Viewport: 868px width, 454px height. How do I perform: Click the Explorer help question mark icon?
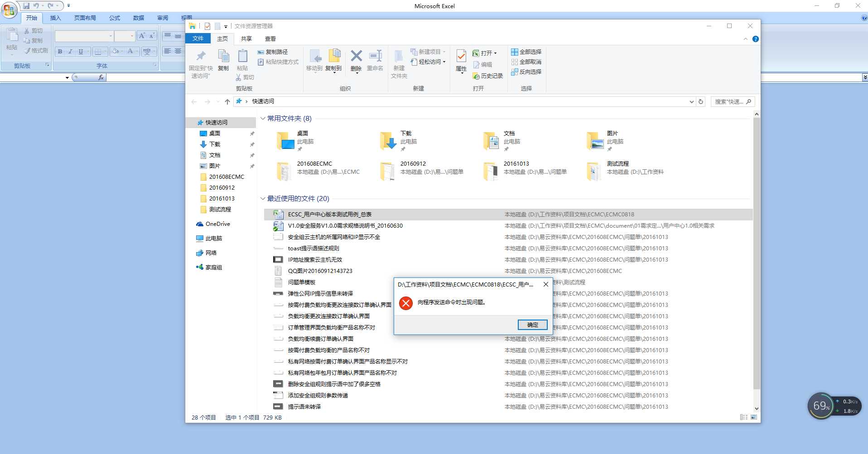point(755,39)
